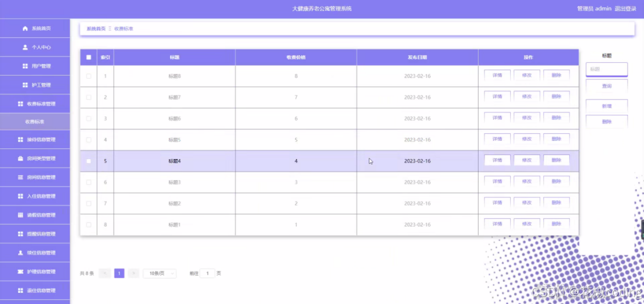
Task: Click 退出登录 to log out
Action: (625, 9)
